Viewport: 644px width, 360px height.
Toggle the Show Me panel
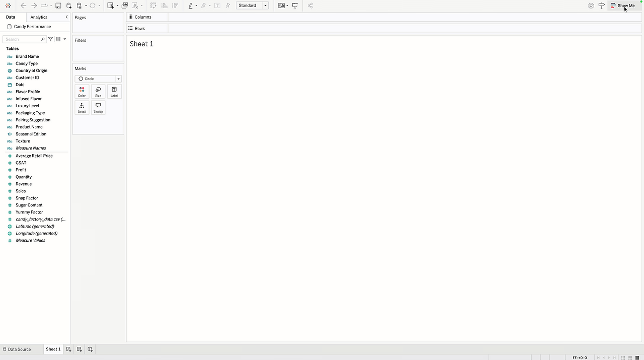pyautogui.click(x=623, y=6)
